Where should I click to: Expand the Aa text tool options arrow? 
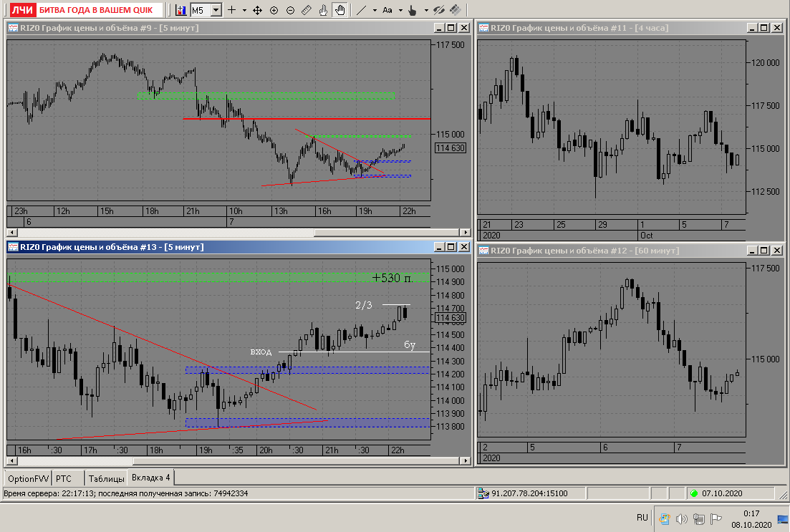point(400,10)
